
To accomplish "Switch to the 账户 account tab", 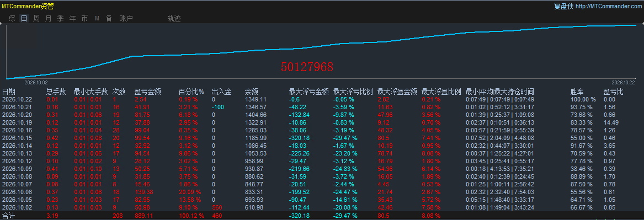I will pyautogui.click(x=126, y=18).
